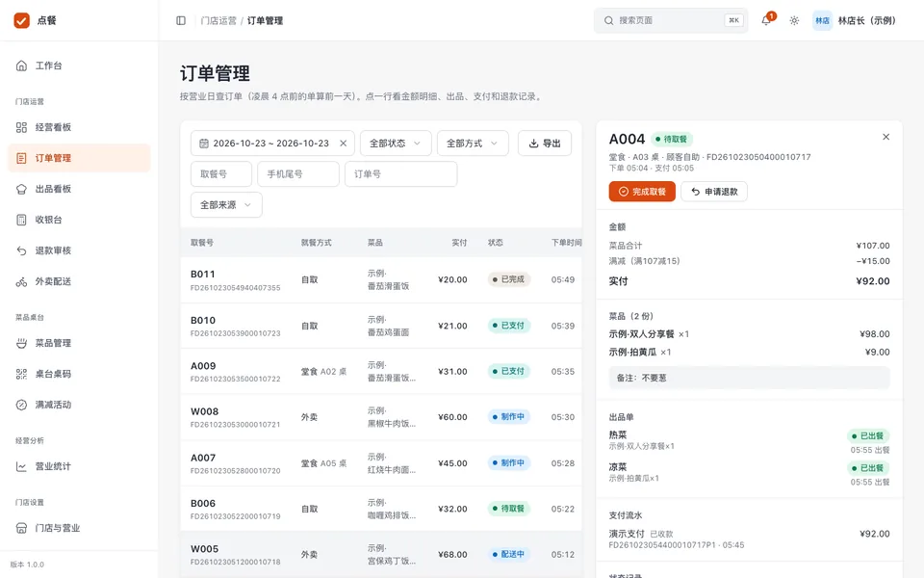Viewport: 924px width, 578px height.
Task: Click the 出品看板 chef hat icon
Action: pos(21,190)
